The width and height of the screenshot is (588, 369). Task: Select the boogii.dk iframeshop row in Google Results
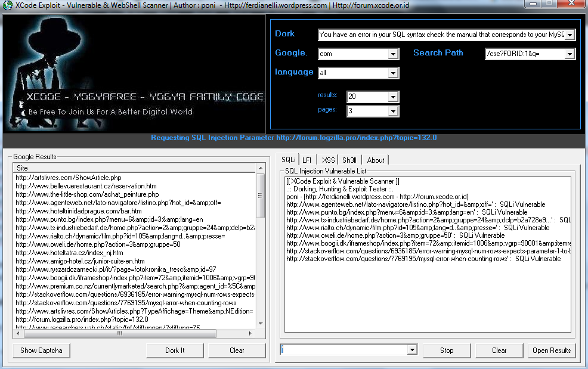coord(135,278)
